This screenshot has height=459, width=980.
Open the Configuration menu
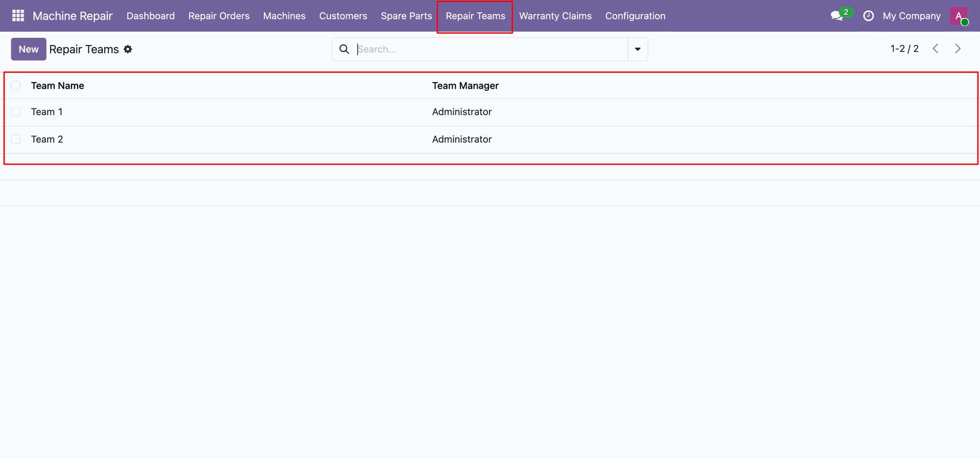tap(635, 16)
